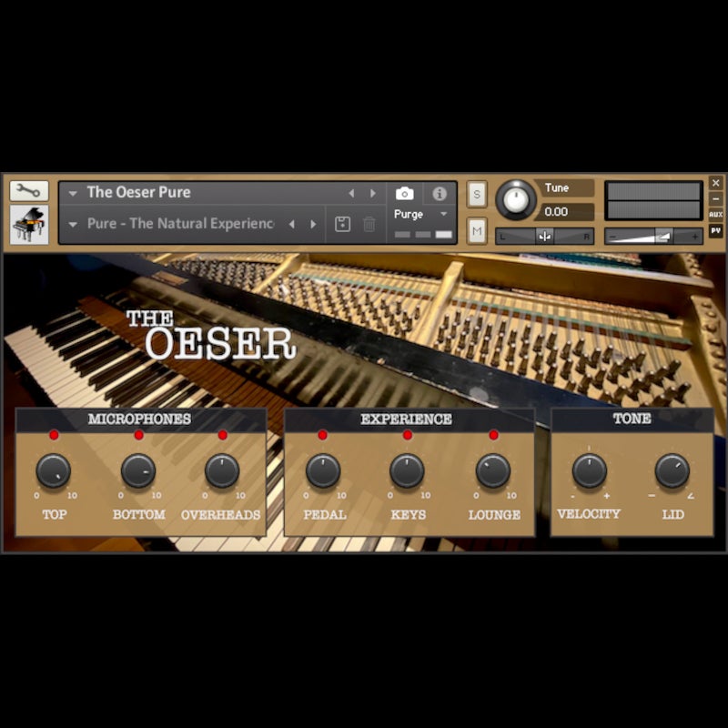Select the previous snapshot arrow
Image resolution: width=728 pixels, height=728 pixels.
pyautogui.click(x=291, y=224)
